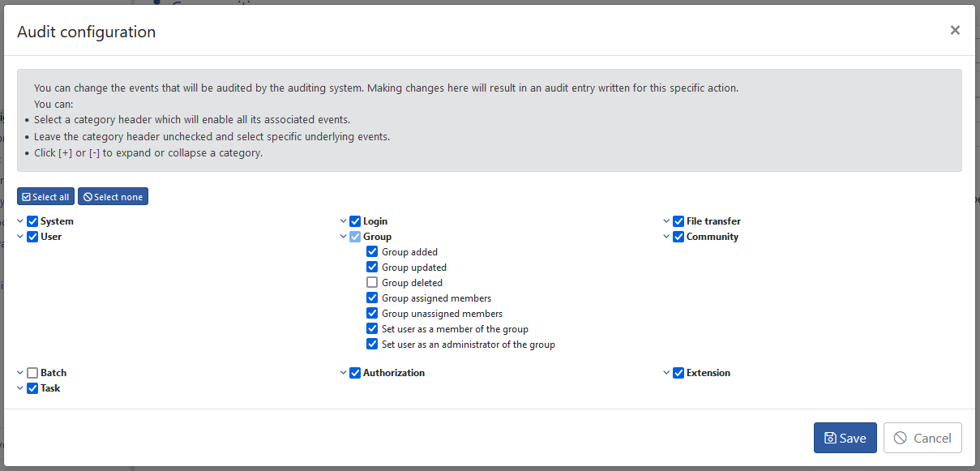Viewport: 980px width, 471px height.
Task: Expand the Community category chevron
Action: pyautogui.click(x=666, y=237)
